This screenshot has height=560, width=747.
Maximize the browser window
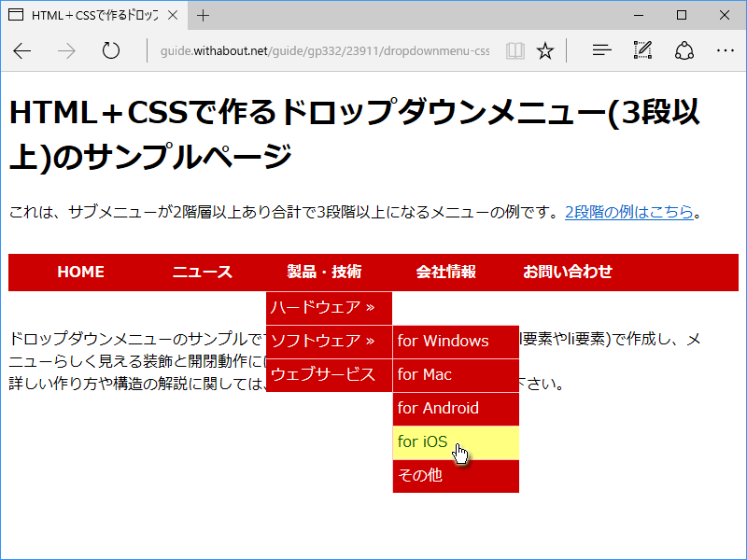[682, 15]
